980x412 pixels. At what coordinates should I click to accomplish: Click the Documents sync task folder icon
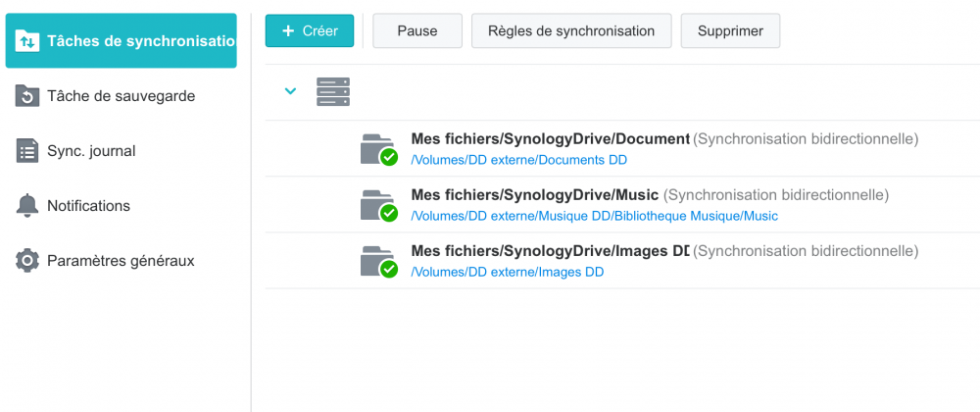pos(377,149)
